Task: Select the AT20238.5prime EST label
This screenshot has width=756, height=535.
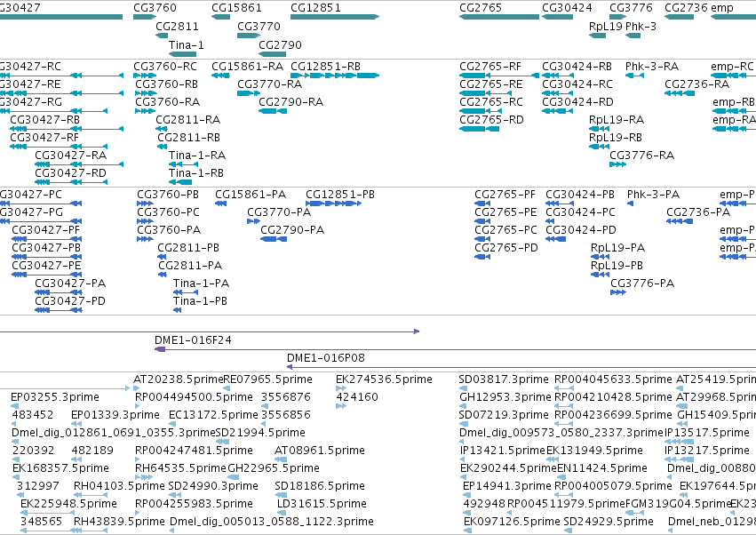Action: 179,379
